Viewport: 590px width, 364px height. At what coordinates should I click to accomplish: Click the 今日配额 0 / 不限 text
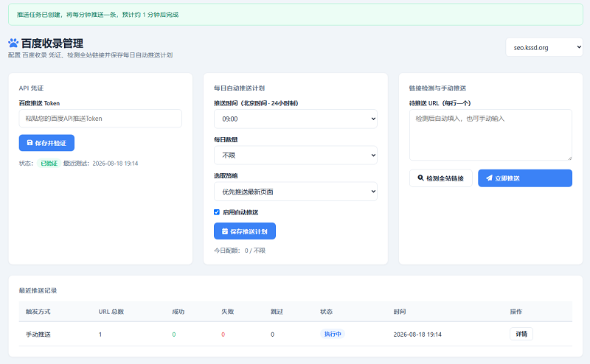(x=240, y=251)
